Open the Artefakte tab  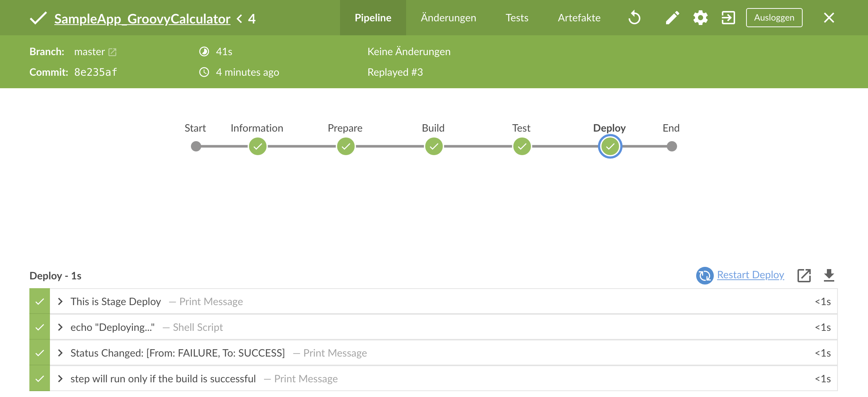click(579, 17)
